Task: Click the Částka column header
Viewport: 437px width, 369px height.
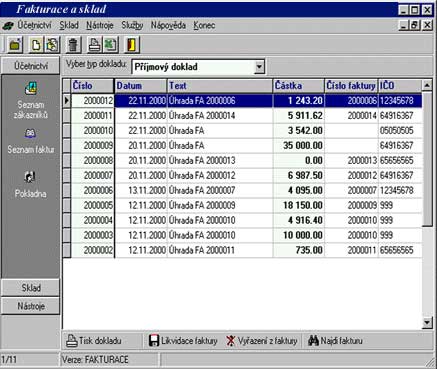Action: pyautogui.click(x=299, y=86)
